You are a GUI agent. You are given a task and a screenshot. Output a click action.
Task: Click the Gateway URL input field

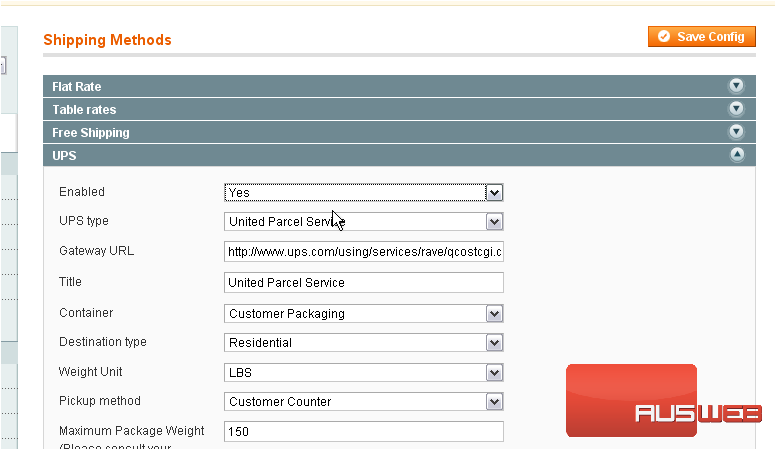click(363, 252)
